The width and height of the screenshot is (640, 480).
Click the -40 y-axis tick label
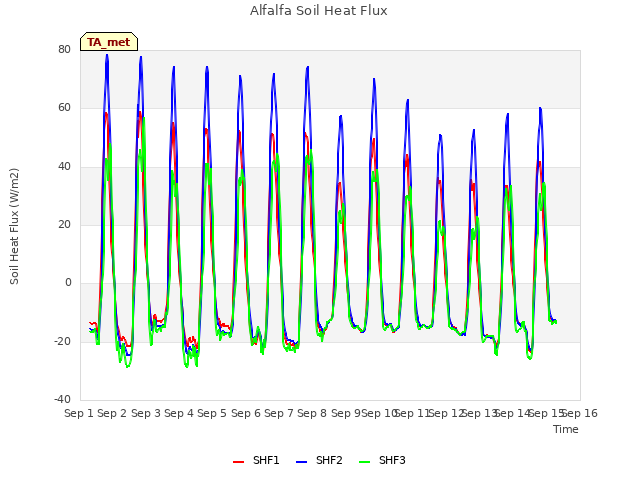62,399
